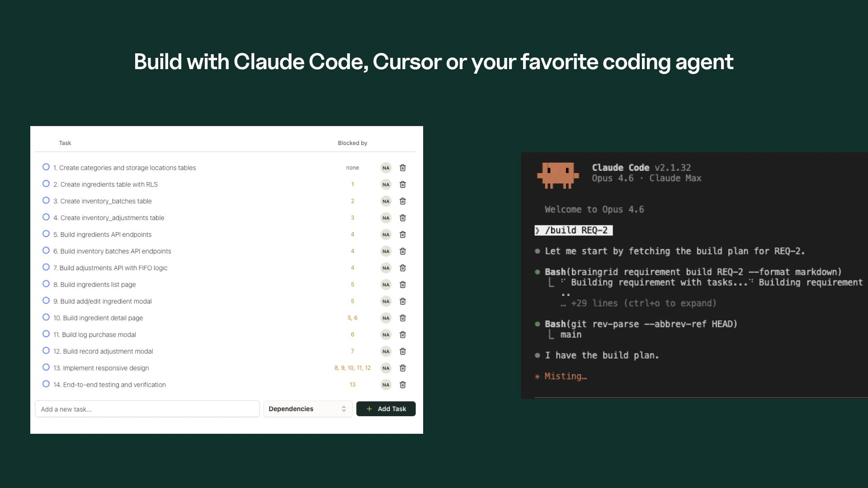Click the NA badge for "Build ingredients API endpoints"
This screenshot has width=868, height=488.
(x=386, y=235)
